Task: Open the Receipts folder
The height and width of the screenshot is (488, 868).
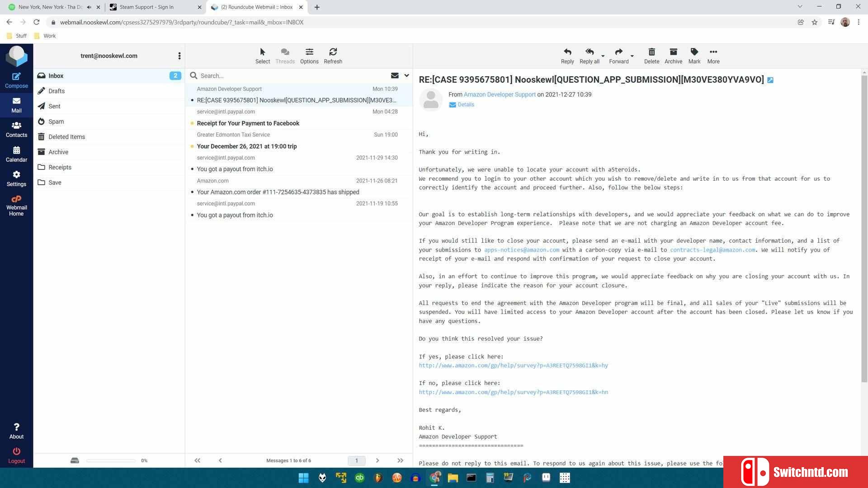Action: pos(109,167)
